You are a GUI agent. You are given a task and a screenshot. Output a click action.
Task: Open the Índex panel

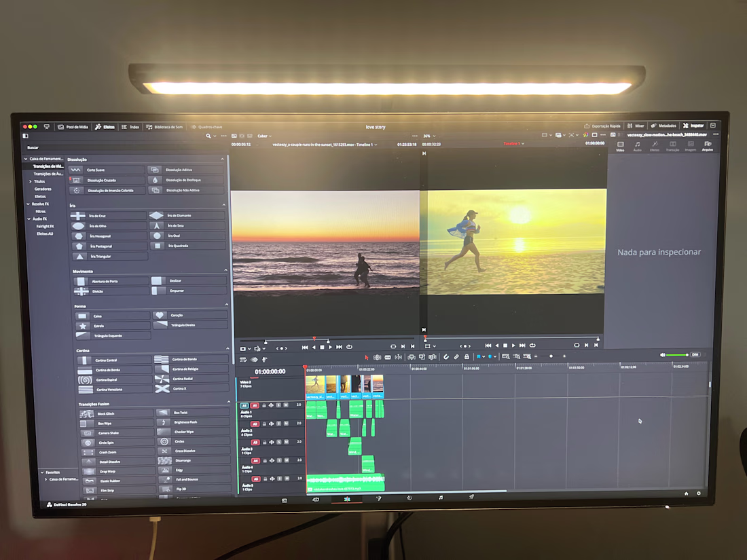pos(130,127)
